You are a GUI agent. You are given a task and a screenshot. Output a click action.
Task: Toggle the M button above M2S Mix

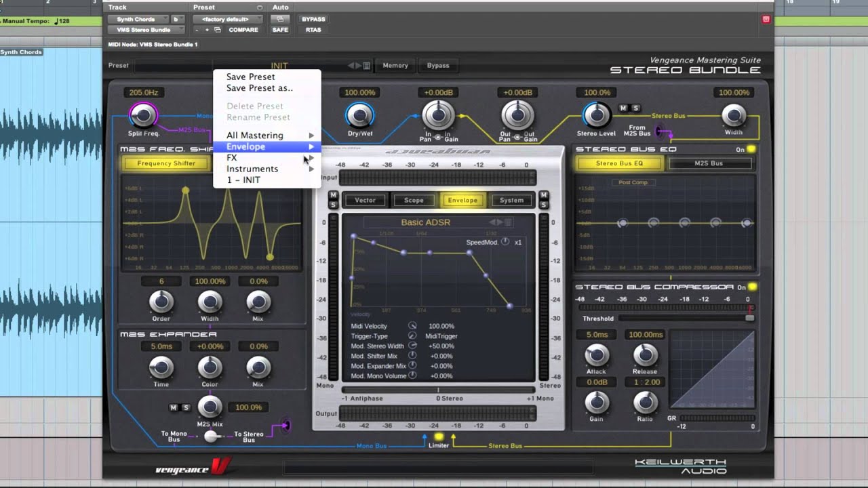point(174,407)
